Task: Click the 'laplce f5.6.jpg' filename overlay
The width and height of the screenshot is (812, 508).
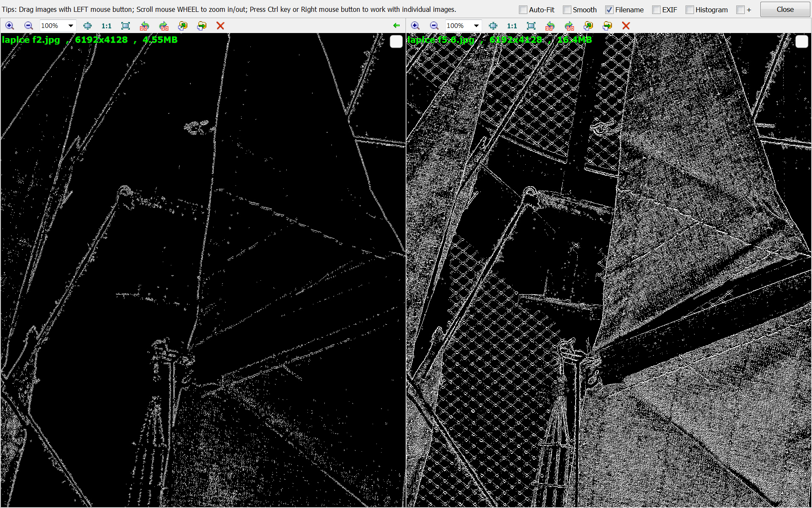Action: pyautogui.click(x=441, y=40)
